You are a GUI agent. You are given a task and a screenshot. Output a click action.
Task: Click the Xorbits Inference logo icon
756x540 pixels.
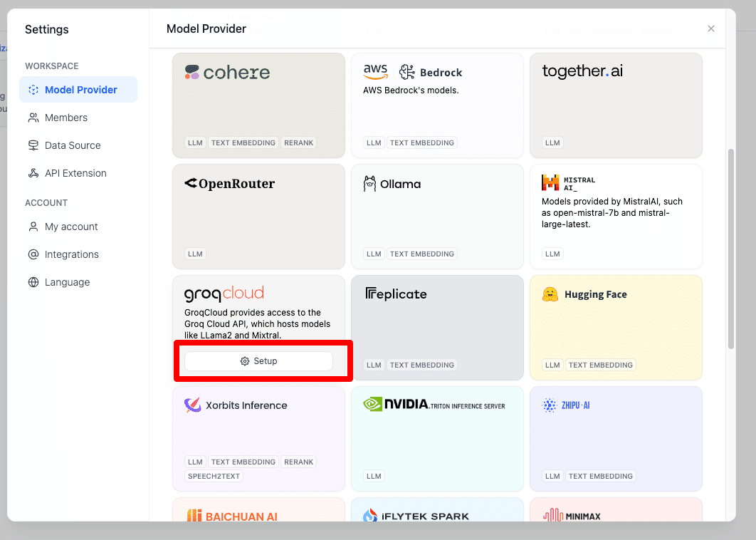point(192,405)
